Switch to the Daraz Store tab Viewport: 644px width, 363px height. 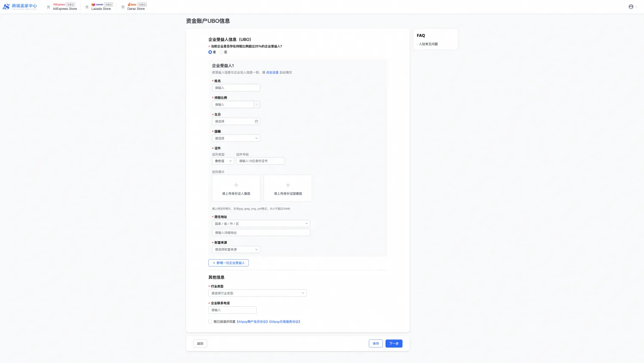click(x=136, y=7)
